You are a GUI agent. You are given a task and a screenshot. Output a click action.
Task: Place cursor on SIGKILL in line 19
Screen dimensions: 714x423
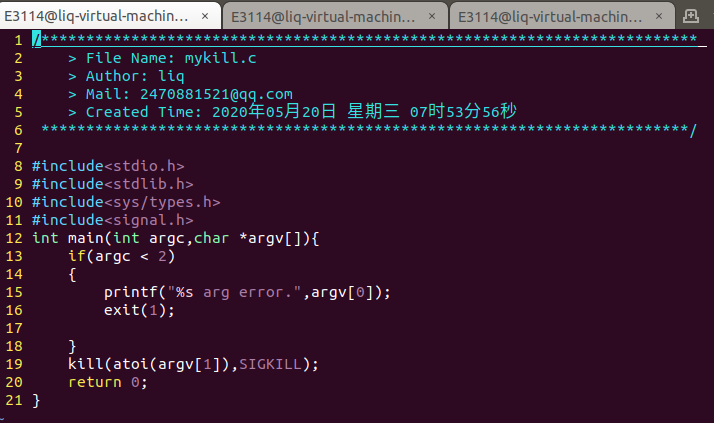[x=270, y=364]
